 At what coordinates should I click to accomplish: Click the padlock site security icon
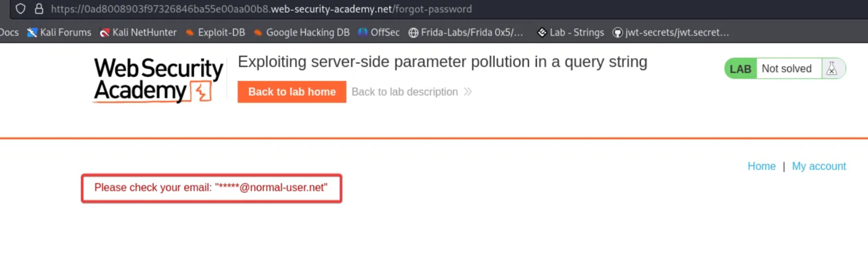[x=39, y=9]
